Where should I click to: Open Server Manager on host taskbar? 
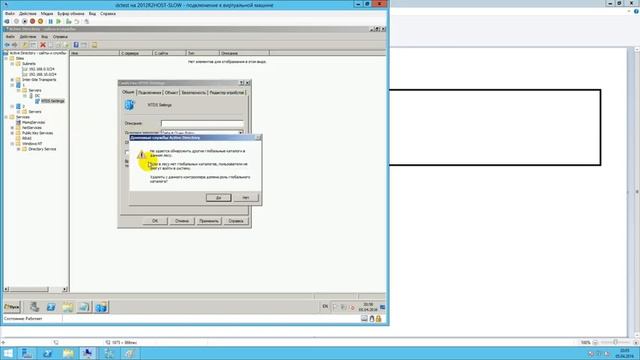click(27, 353)
